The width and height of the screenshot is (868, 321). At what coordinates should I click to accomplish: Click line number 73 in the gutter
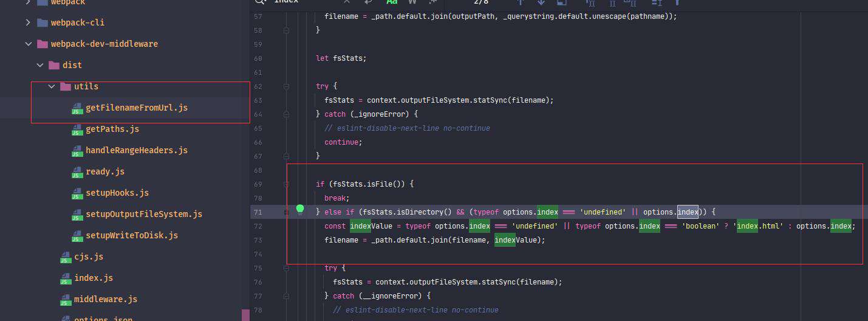pos(257,240)
